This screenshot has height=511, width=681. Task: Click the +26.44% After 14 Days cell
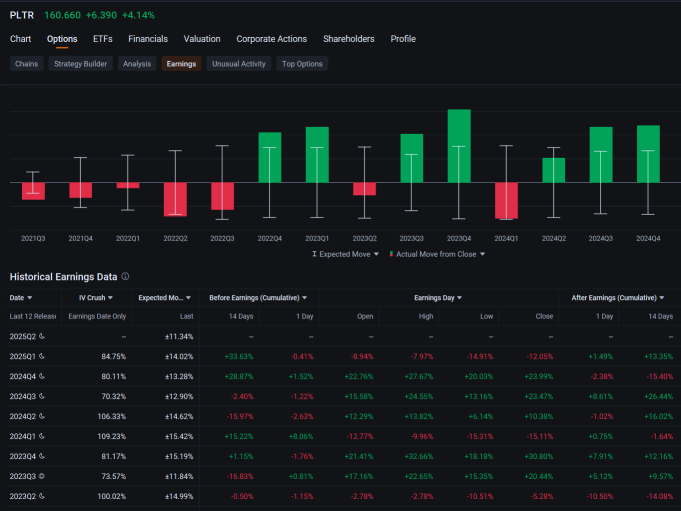coord(658,396)
